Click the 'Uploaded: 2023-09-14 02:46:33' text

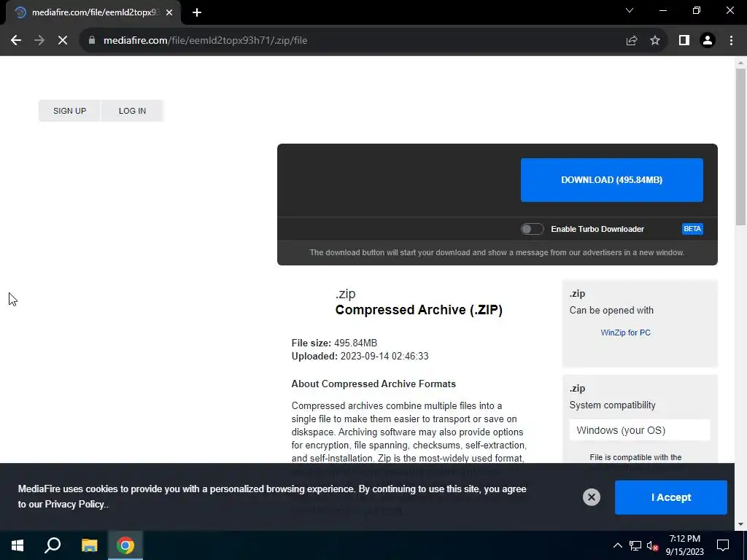pyautogui.click(x=360, y=356)
